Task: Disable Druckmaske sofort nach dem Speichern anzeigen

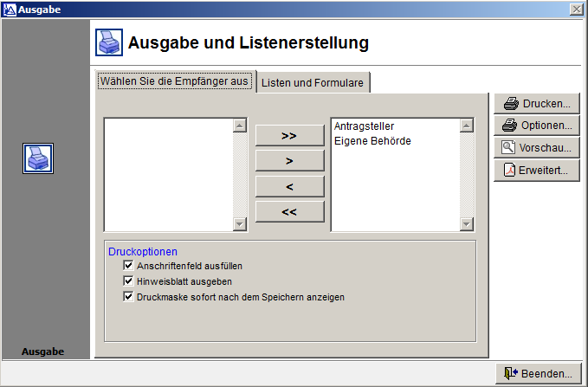Action: pyautogui.click(x=129, y=297)
